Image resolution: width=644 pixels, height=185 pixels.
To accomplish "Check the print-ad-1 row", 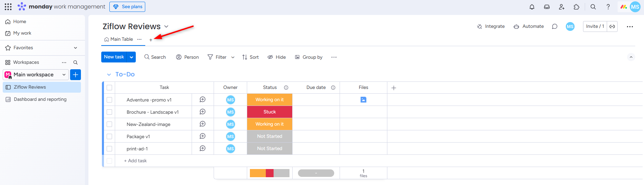I will point(109,149).
